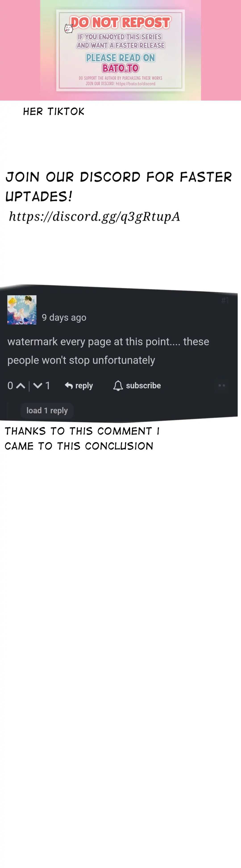Open the commenter's avatar picture
Screen dimensions: 241x868
coord(22,310)
